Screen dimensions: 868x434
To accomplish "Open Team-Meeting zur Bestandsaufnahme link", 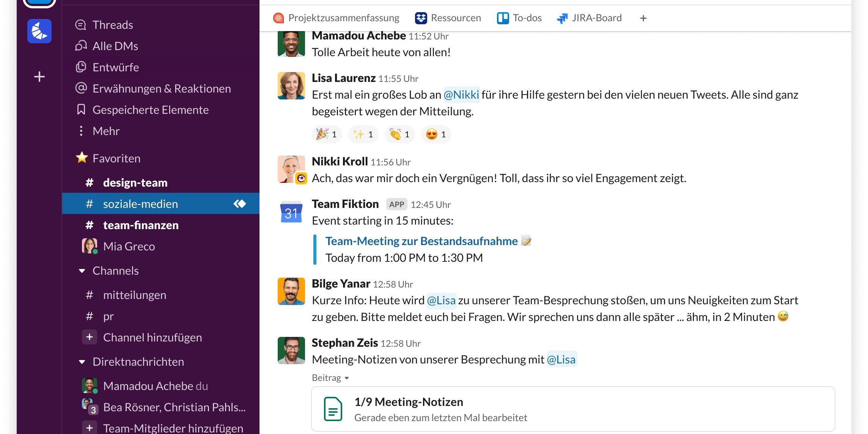I will coord(421,241).
